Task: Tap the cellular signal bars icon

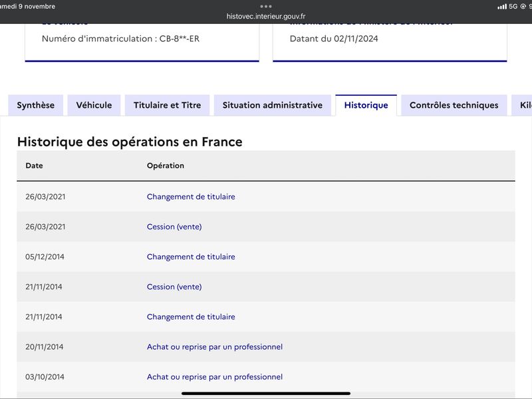Action: point(502,7)
